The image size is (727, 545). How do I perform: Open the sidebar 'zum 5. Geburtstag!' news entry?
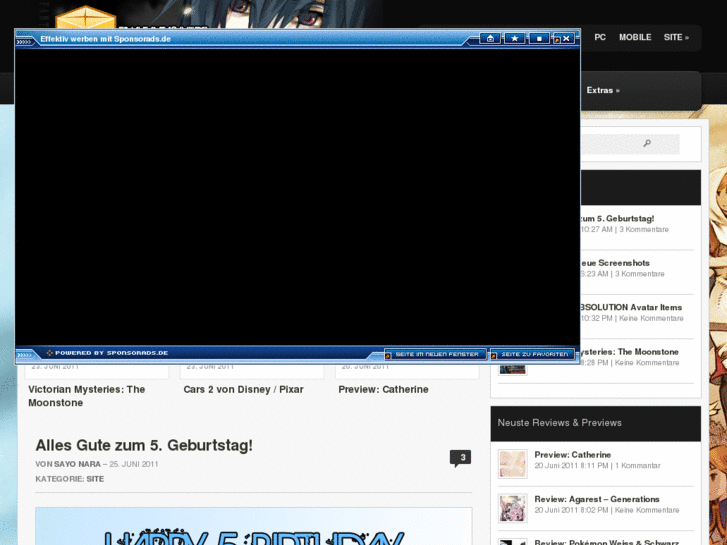click(x=617, y=218)
